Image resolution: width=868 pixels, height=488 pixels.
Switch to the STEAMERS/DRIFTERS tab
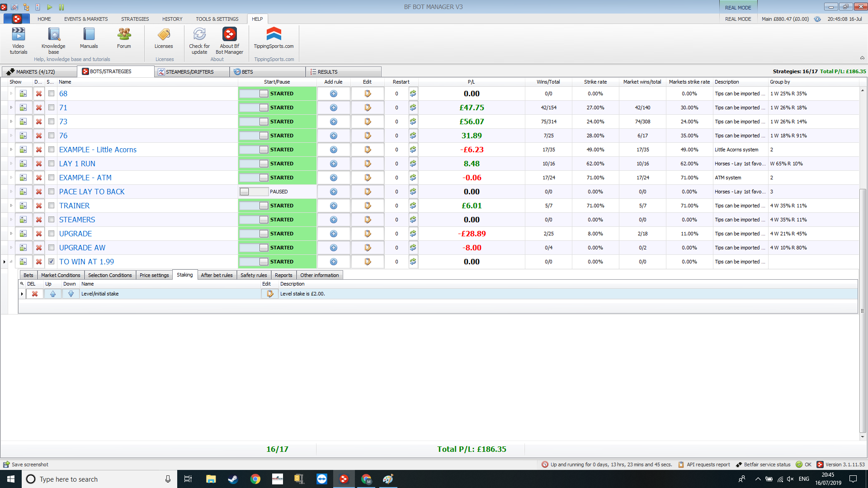[192, 72]
